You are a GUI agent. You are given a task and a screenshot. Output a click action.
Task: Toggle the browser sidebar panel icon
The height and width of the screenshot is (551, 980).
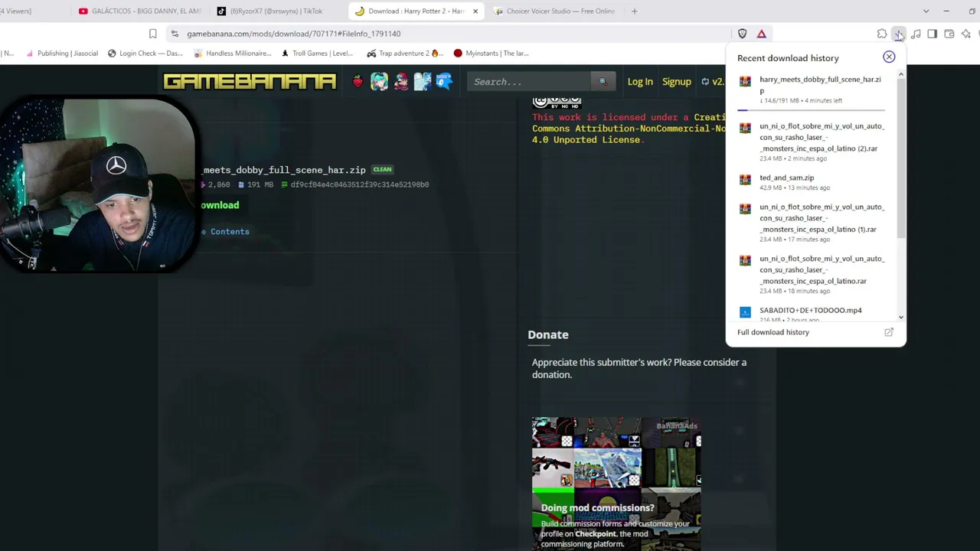coord(932,34)
